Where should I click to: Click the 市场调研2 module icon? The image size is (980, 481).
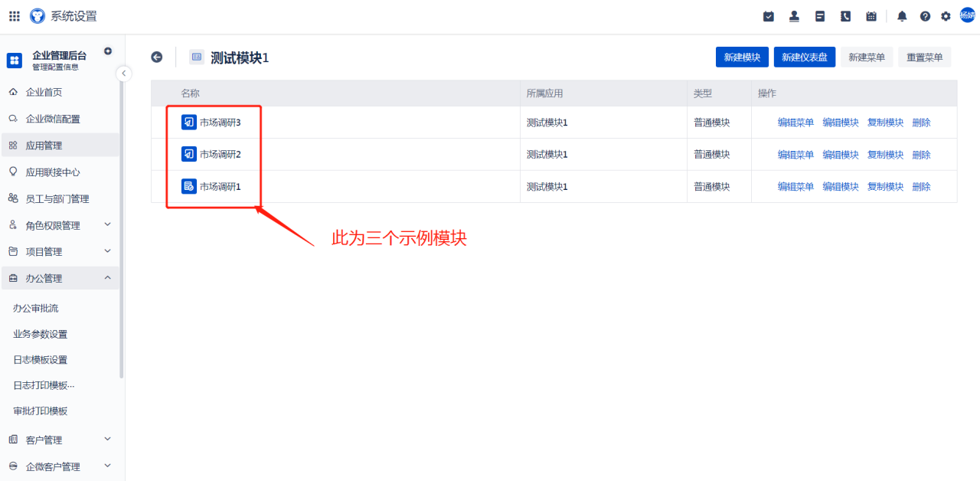pyautogui.click(x=189, y=154)
